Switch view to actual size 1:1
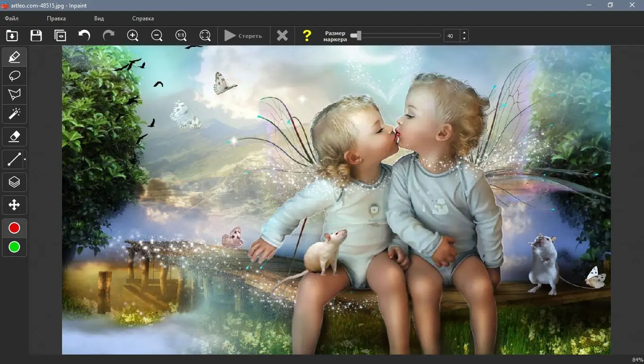 tap(181, 36)
